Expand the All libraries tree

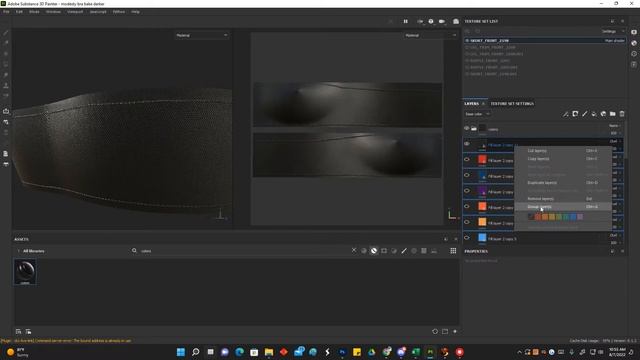click(19, 251)
